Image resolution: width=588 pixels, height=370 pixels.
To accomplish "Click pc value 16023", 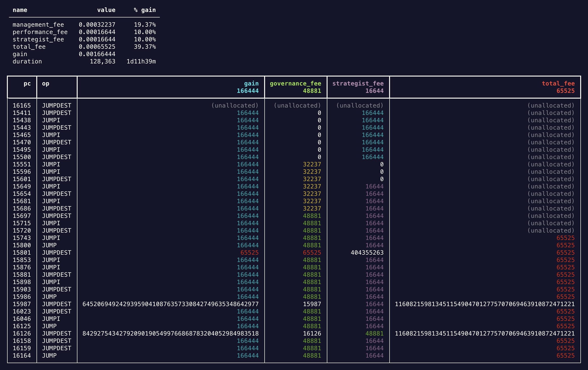I will point(22,311).
